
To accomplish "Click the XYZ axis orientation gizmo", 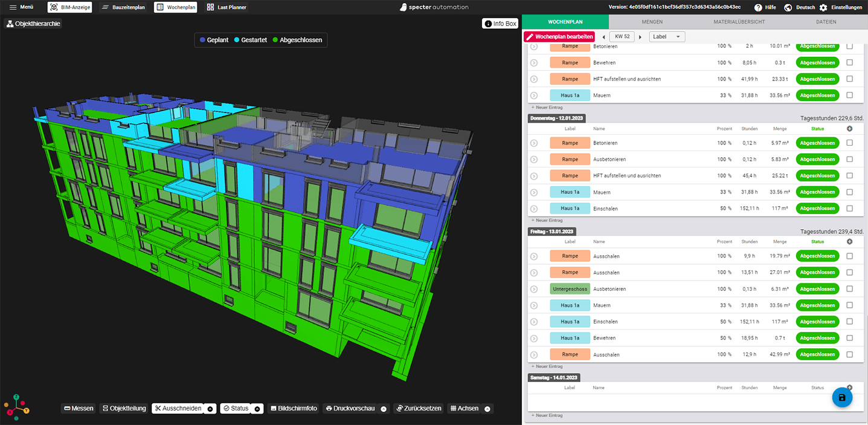I will [16, 407].
